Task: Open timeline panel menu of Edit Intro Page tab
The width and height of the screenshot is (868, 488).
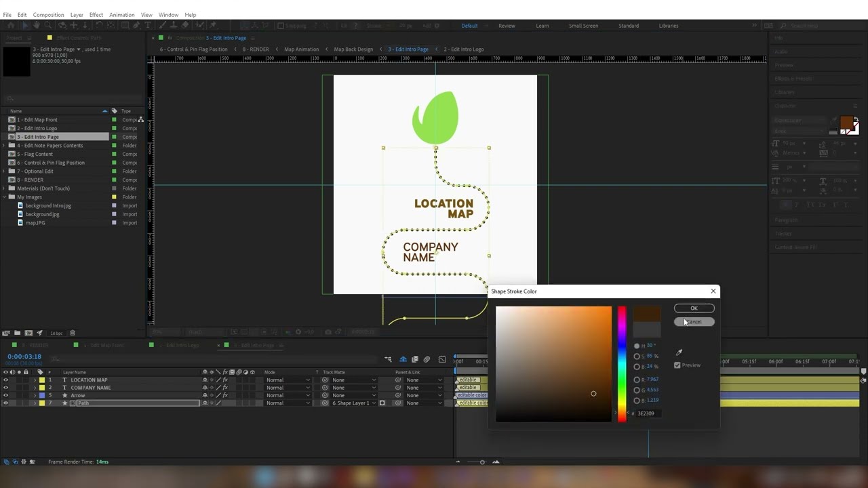Action: (x=280, y=346)
